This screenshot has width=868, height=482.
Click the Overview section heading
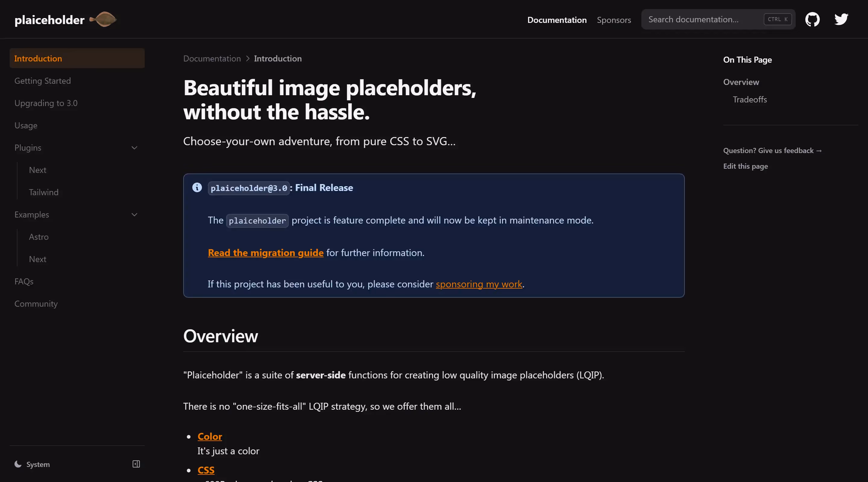coord(221,336)
